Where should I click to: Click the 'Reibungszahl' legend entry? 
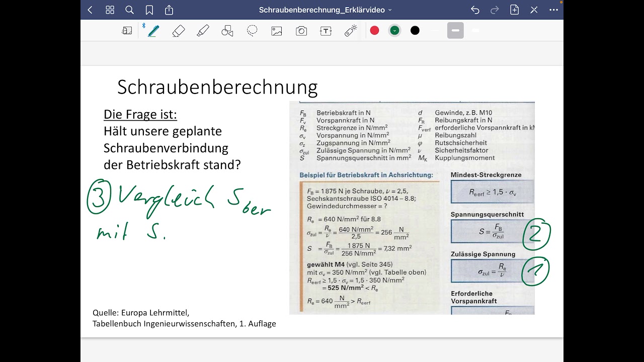455,135
